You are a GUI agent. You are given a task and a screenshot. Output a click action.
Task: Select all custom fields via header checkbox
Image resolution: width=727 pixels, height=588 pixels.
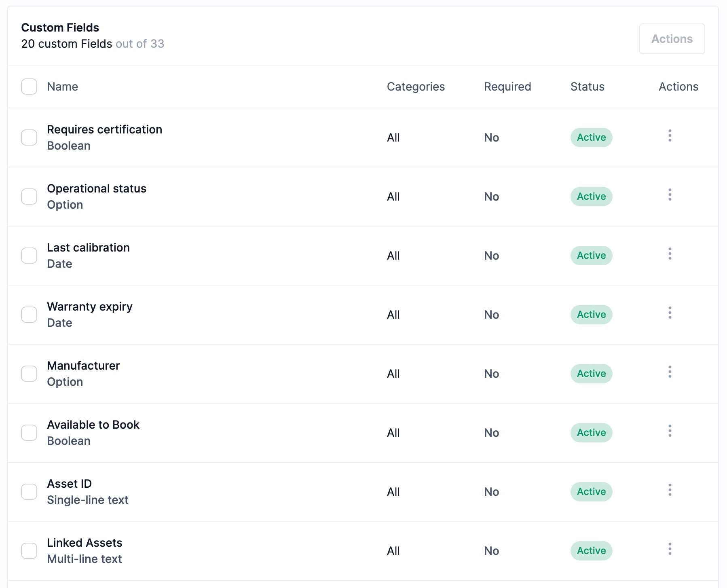(x=29, y=87)
